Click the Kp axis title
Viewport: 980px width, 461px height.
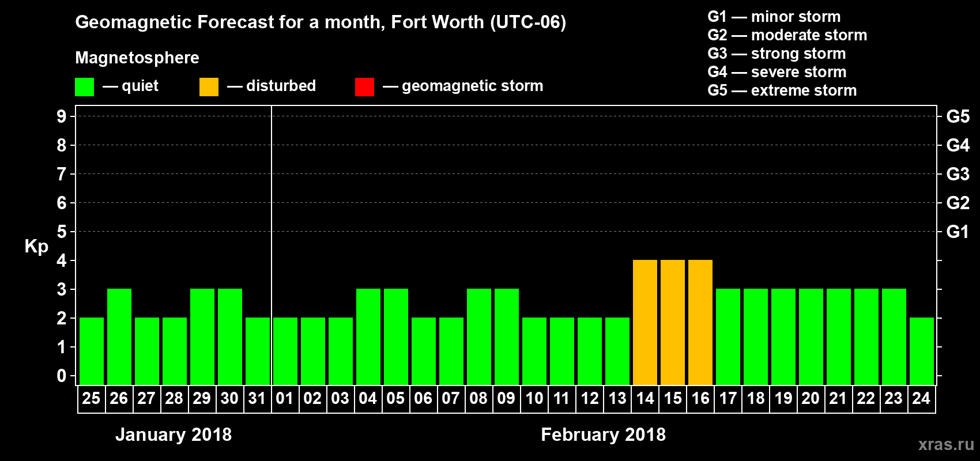(36, 247)
